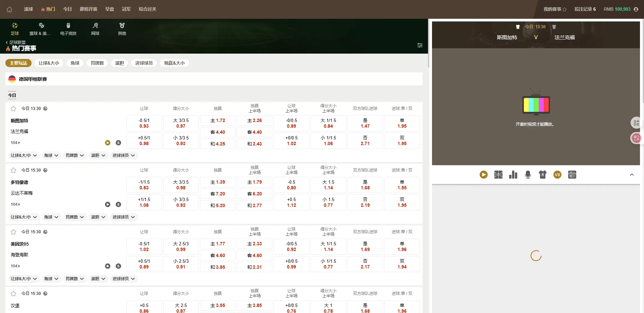This screenshot has width=644, height=313.
Task: Click the VS head-to-head icon
Action: point(557,175)
